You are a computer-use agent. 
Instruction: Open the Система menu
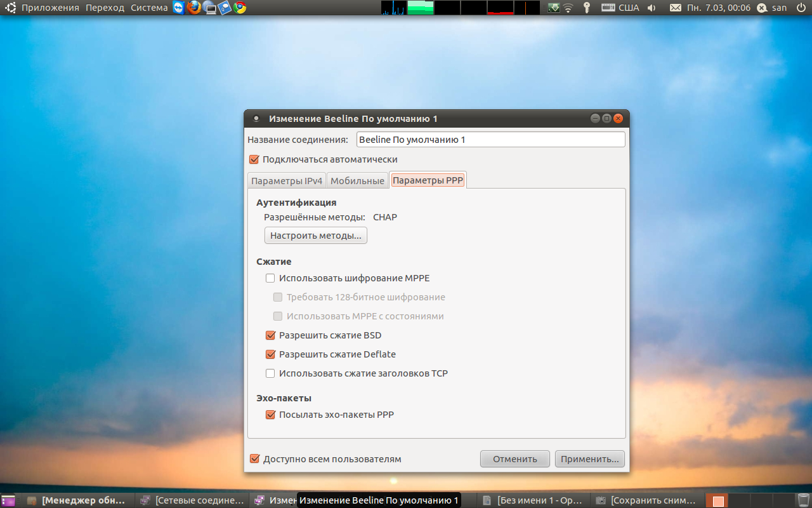(149, 8)
